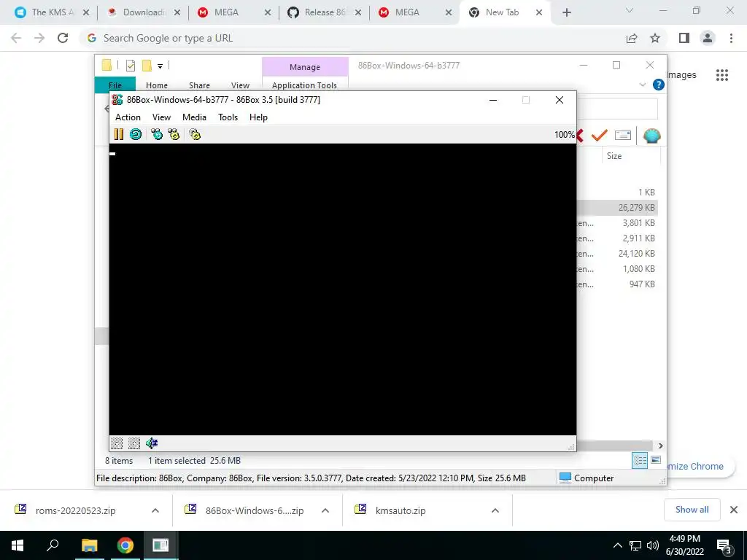Open Chrome three-dot menu

731,38
